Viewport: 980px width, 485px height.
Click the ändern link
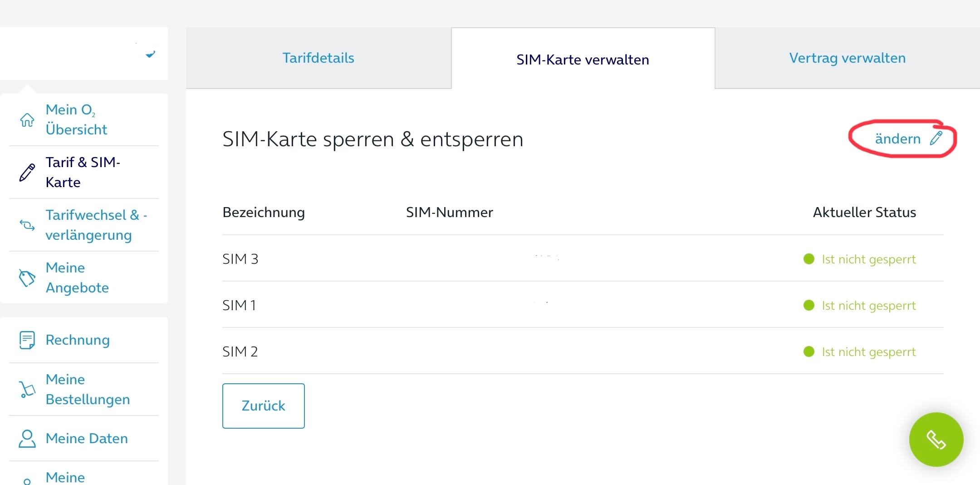(897, 139)
